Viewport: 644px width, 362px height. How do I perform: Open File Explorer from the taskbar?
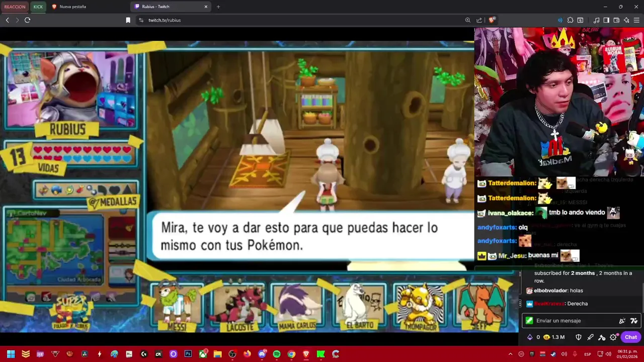(x=217, y=354)
